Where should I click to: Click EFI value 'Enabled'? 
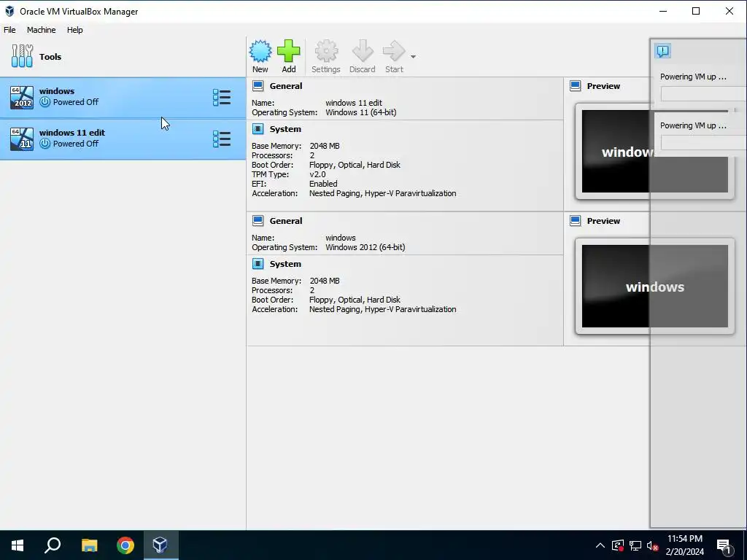pyautogui.click(x=323, y=184)
